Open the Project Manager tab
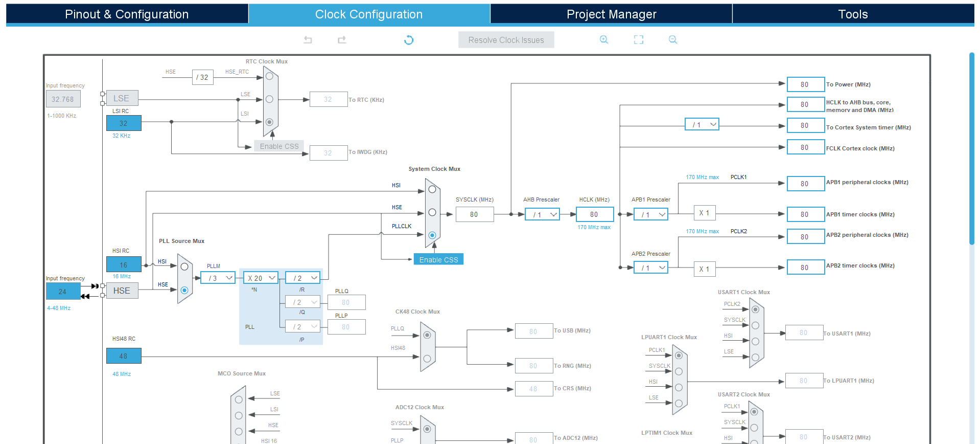This screenshot has width=980, height=444. click(x=611, y=14)
